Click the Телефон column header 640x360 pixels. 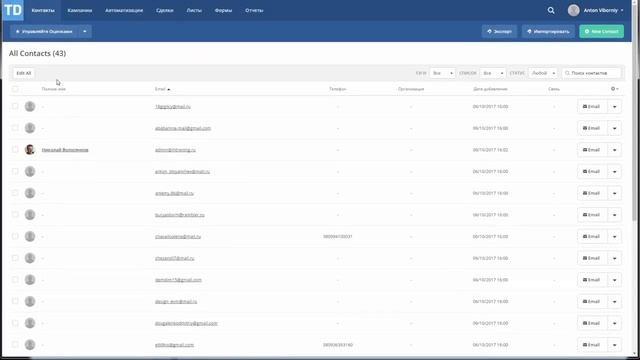338,89
